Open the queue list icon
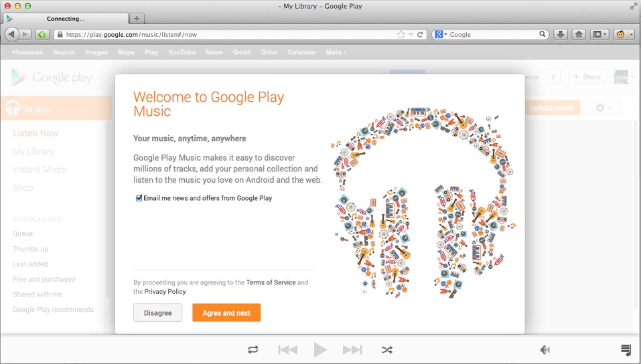 pos(626,350)
